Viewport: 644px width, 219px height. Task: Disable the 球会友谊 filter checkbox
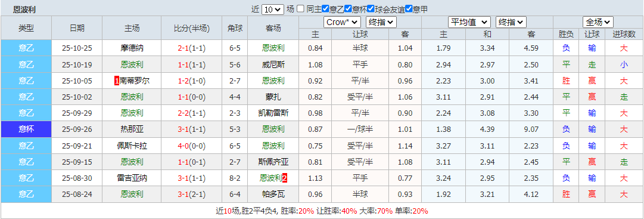click(371, 8)
